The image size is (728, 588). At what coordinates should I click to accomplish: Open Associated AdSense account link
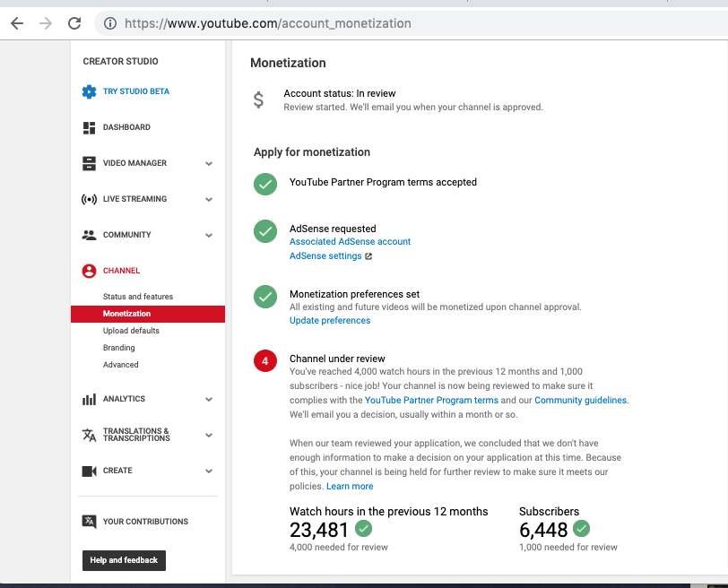click(350, 241)
